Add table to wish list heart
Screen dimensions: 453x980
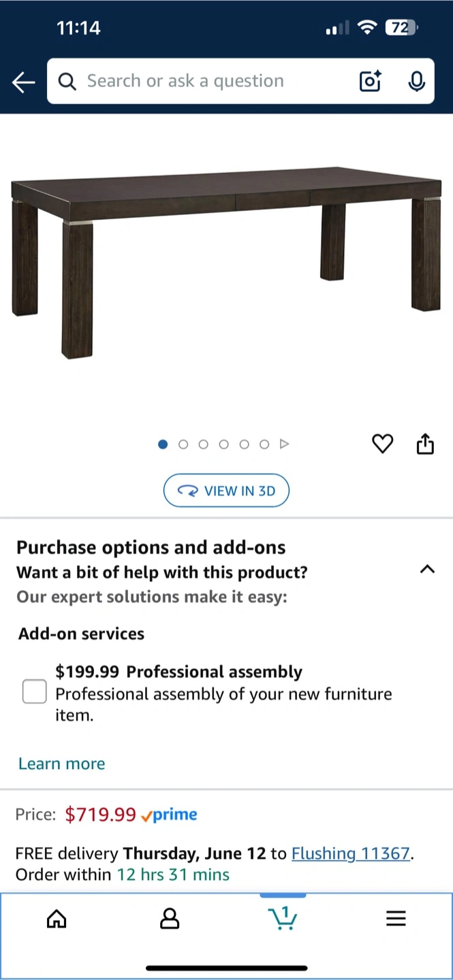click(x=383, y=444)
